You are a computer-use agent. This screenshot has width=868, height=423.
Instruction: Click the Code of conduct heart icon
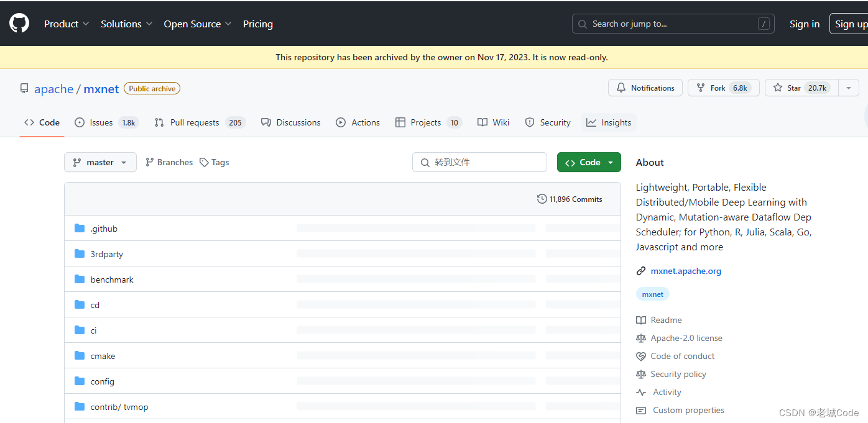(x=641, y=356)
